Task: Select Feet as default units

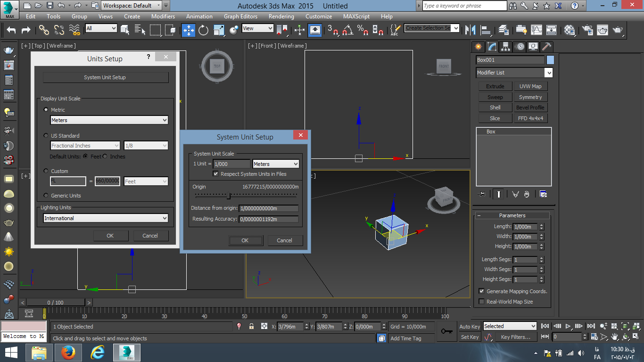Action: click(85, 156)
